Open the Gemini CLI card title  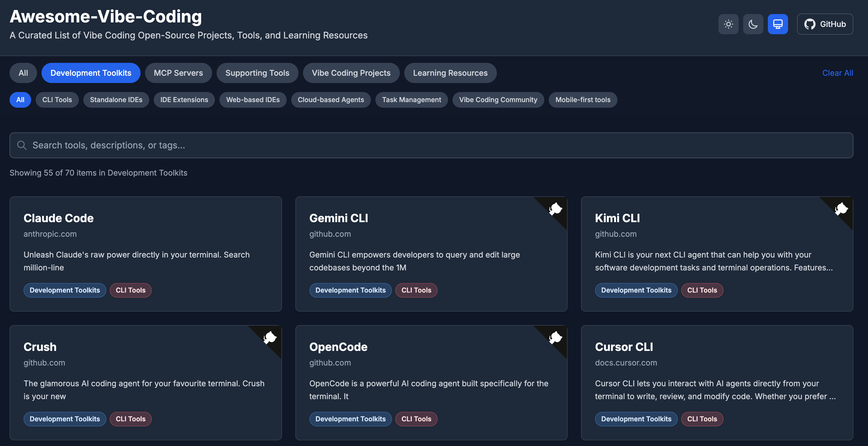[x=339, y=218]
